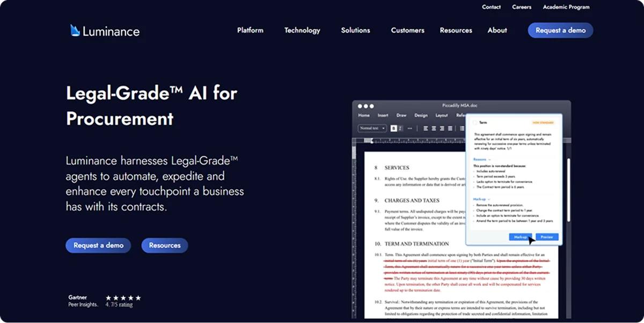This screenshot has height=323, width=644.
Task: Open the Solutions menu
Action: tap(355, 30)
